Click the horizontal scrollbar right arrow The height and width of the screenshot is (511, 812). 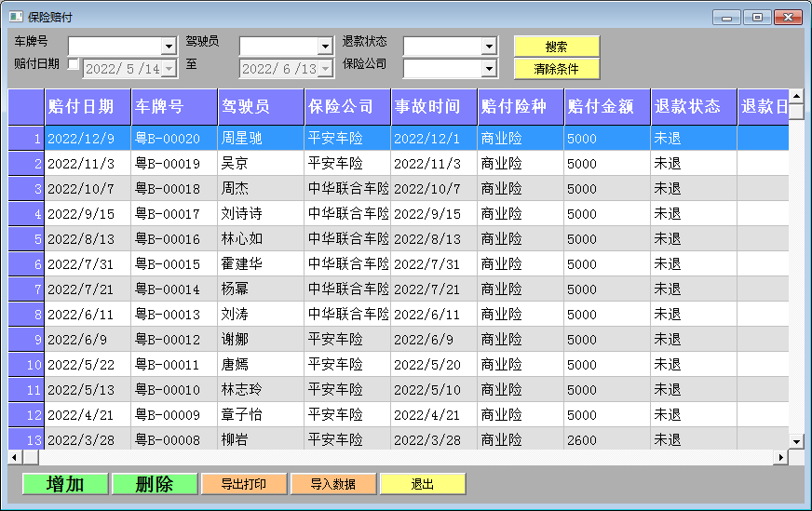(x=780, y=457)
